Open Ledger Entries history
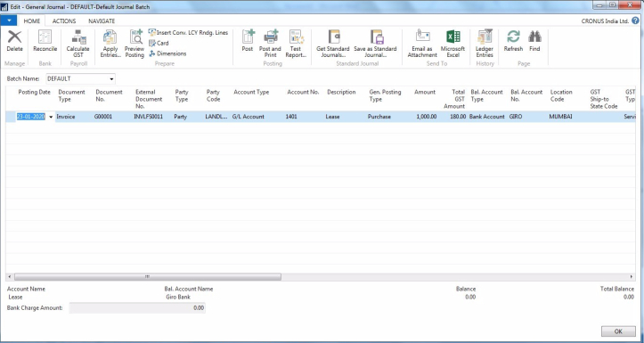Viewport: 644px width, 343px height. point(485,44)
